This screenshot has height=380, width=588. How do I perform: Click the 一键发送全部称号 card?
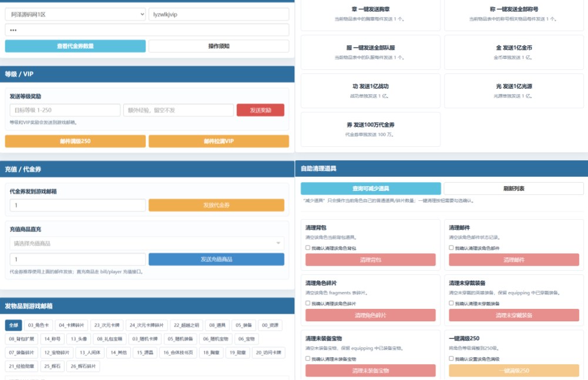pos(514,14)
